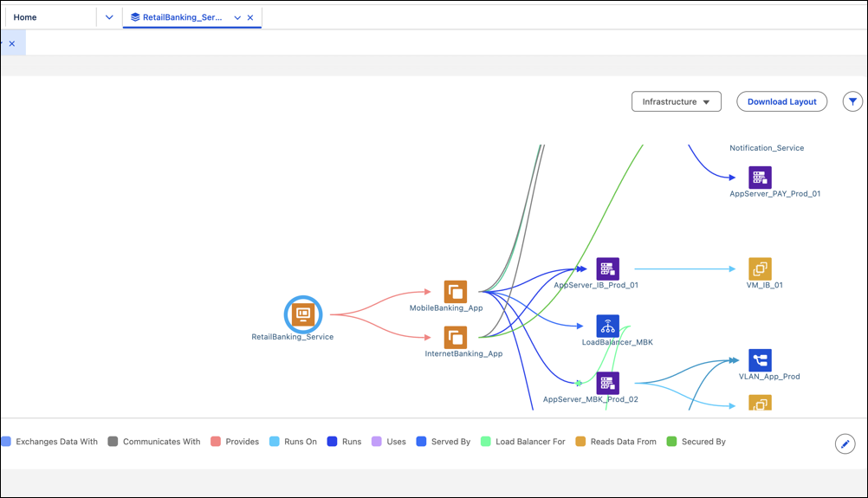Open the Infrastructure dropdown

click(x=676, y=101)
